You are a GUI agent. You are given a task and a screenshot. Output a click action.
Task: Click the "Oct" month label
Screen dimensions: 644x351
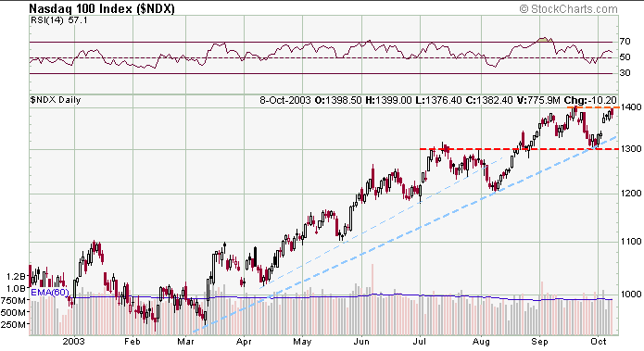tap(599, 342)
